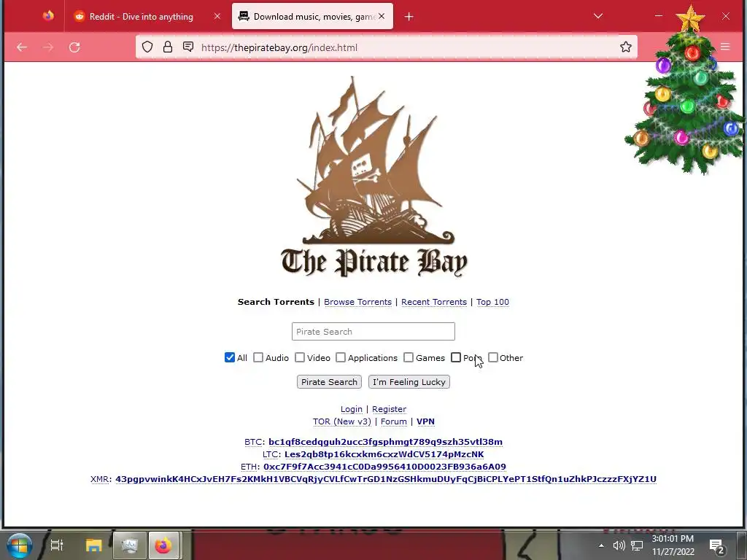747x560 pixels.
Task: Select the Download music, movies tab
Action: 312,16
